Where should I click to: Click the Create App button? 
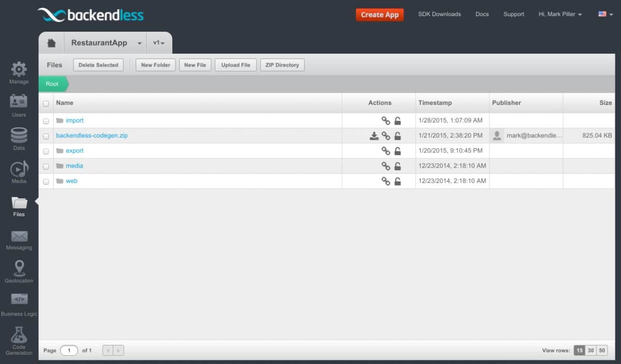coord(380,14)
